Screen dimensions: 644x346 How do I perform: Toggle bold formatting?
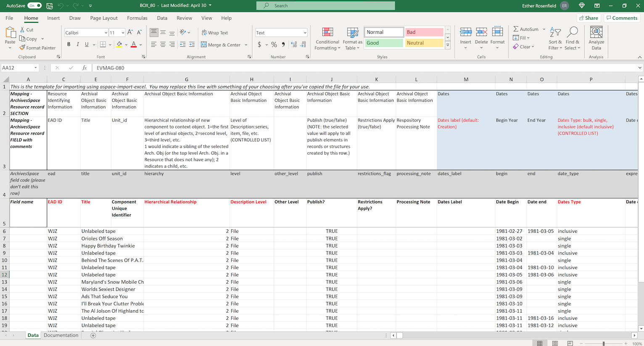tap(69, 45)
